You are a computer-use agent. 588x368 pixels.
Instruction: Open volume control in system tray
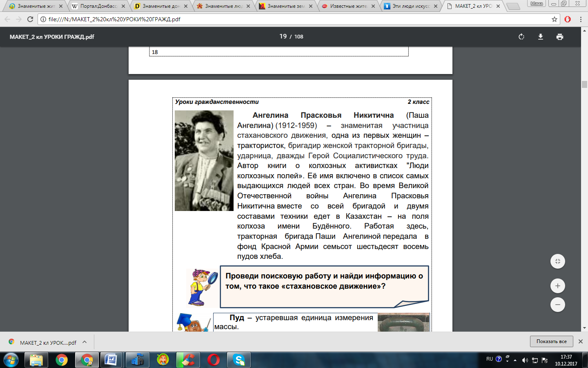525,360
